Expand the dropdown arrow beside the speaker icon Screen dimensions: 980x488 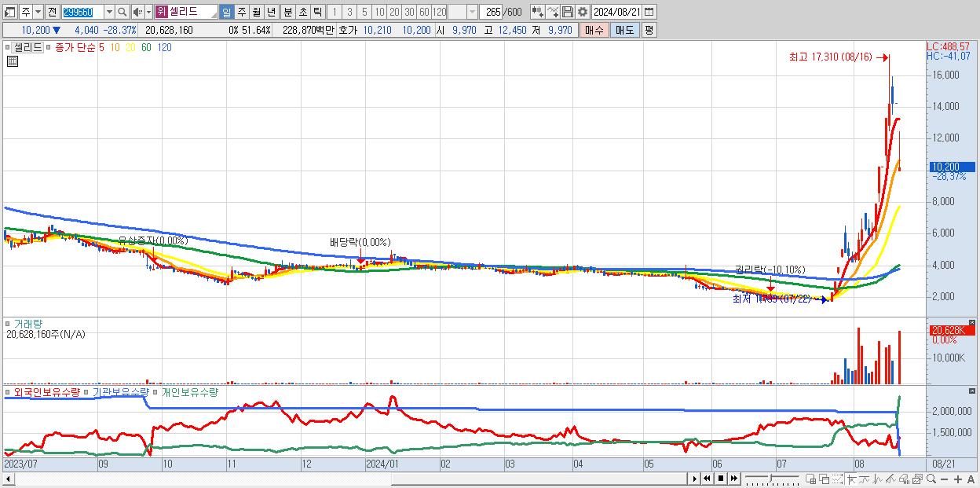point(148,12)
